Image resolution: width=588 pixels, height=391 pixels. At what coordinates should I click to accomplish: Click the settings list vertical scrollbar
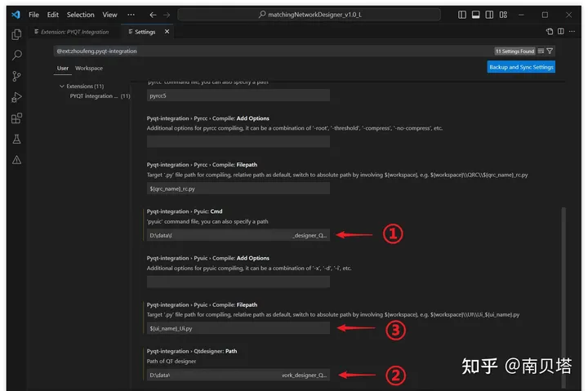coord(563,298)
